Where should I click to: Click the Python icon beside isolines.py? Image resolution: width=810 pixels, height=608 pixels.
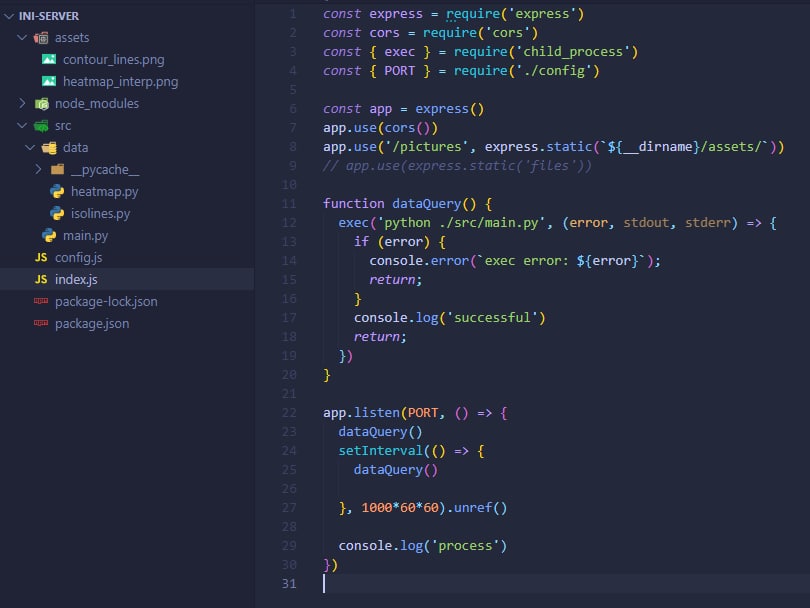tap(57, 213)
